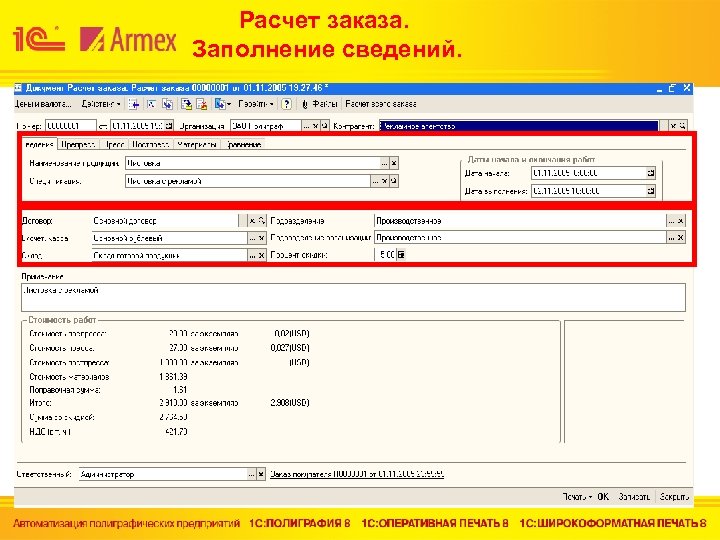Open selection list for Ответственный via ellipsis

point(251,474)
